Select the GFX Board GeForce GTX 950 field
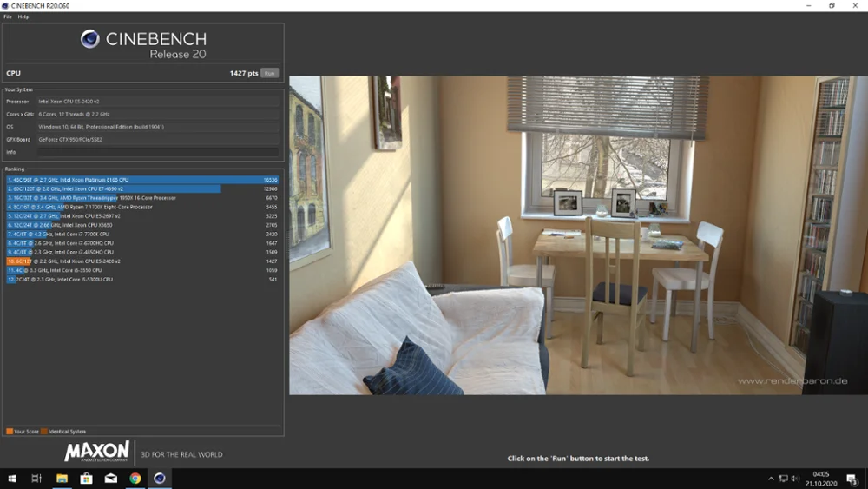868x489 pixels. click(158, 140)
